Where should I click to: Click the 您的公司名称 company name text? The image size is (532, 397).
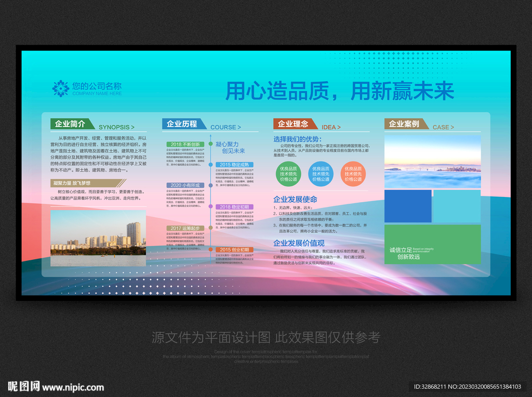pyautogui.click(x=97, y=86)
